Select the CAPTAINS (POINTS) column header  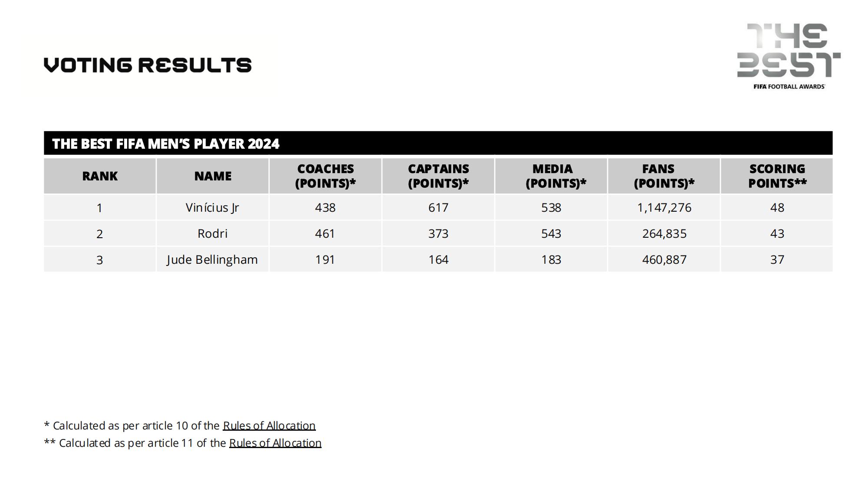point(438,176)
